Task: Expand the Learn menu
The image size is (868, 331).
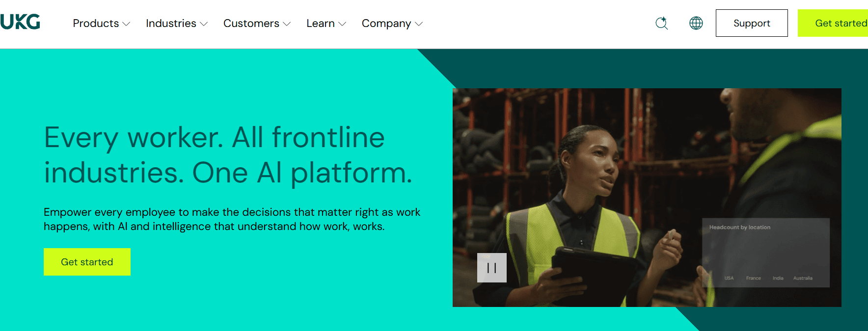Action: pyautogui.click(x=326, y=24)
